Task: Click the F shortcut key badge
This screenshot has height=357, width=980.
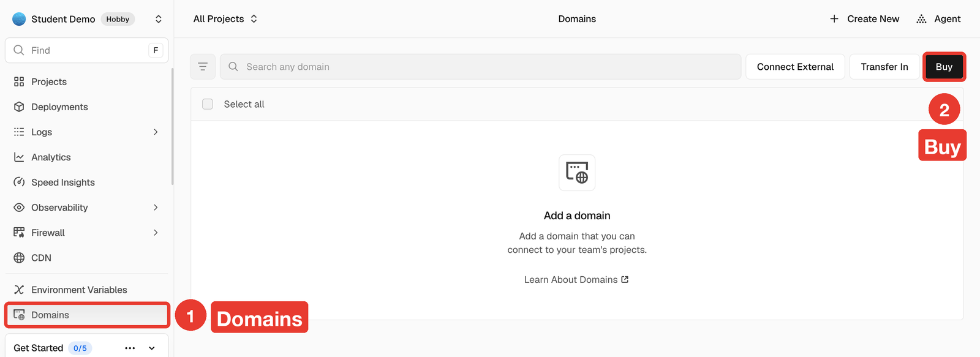Action: [156, 50]
